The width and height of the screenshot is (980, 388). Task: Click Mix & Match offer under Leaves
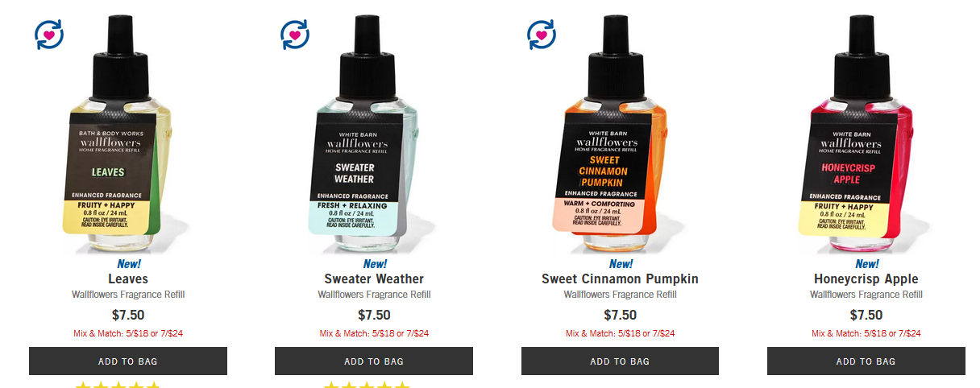(128, 333)
